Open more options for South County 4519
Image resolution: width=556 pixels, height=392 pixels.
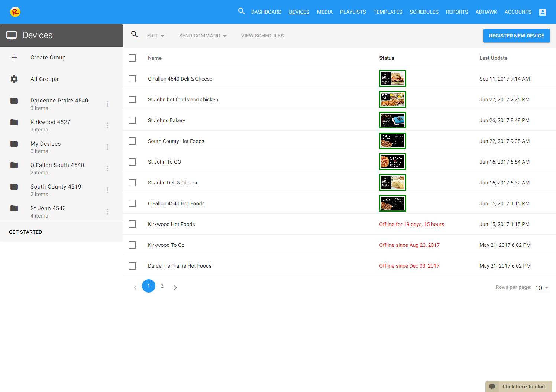point(107,190)
